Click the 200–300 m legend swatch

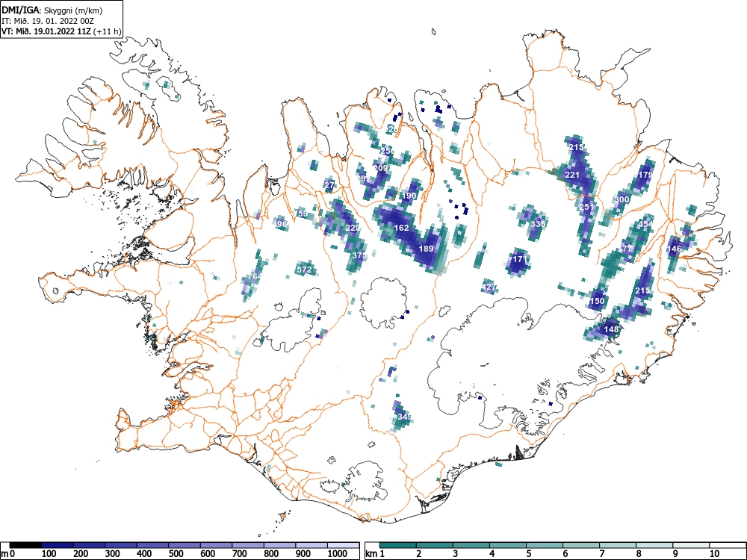click(89, 545)
